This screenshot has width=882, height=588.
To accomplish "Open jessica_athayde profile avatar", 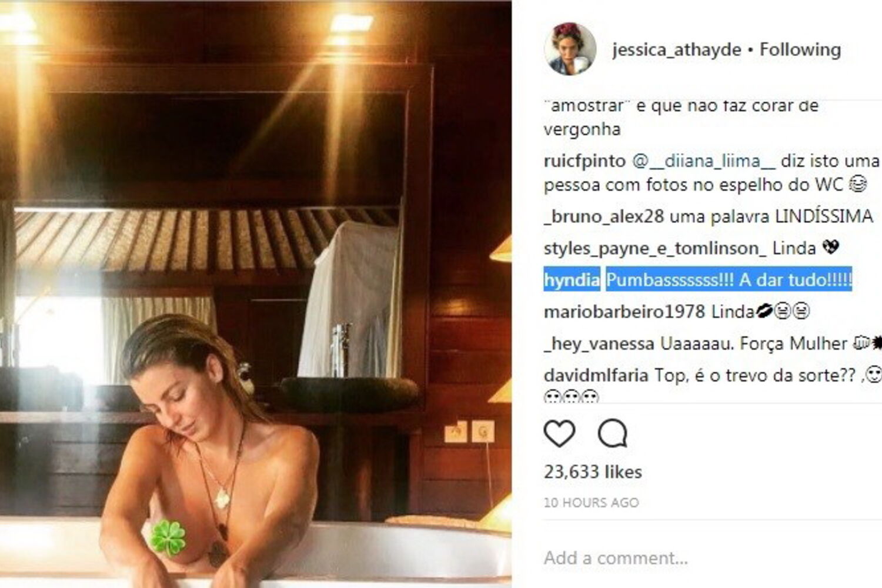I will click(x=570, y=49).
